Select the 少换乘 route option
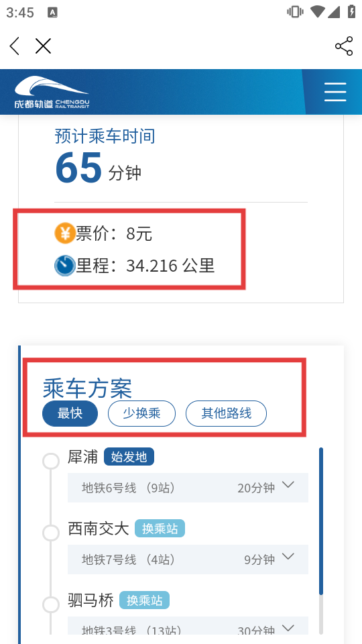362x644 pixels. pyautogui.click(x=141, y=413)
